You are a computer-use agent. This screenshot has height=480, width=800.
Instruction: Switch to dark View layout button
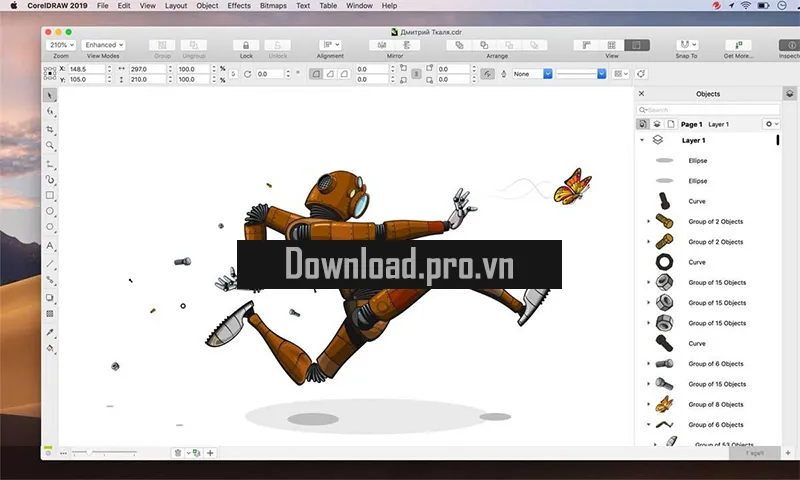(x=637, y=45)
